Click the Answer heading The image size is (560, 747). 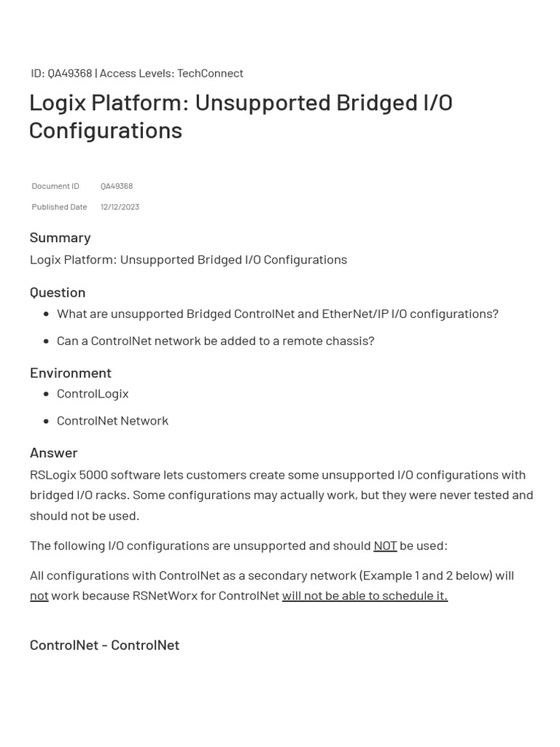[54, 453]
